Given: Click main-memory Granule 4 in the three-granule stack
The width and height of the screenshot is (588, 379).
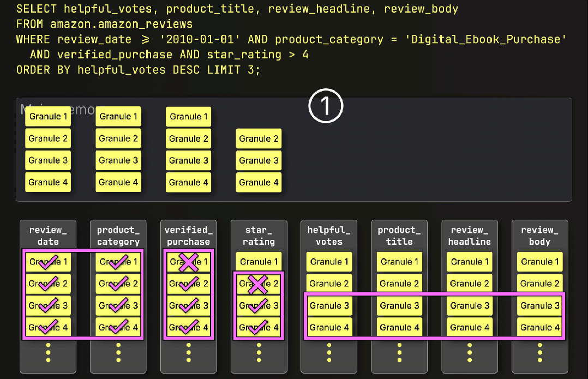Looking at the screenshot, I should (259, 183).
